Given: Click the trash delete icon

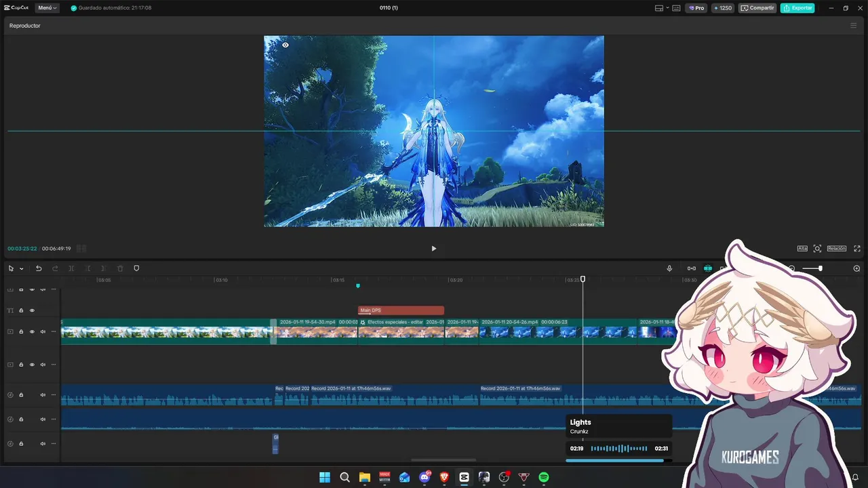Looking at the screenshot, I should 120,268.
